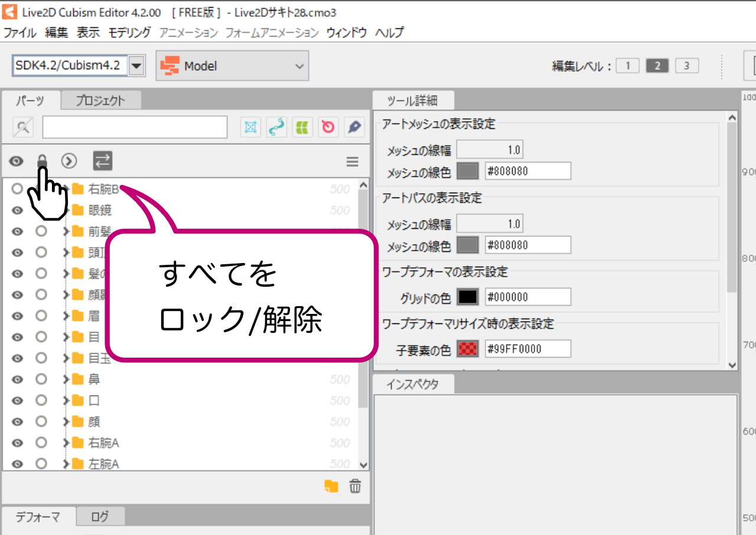756x535 pixels.
Task: Open the ヘルプ menu
Action: click(389, 33)
